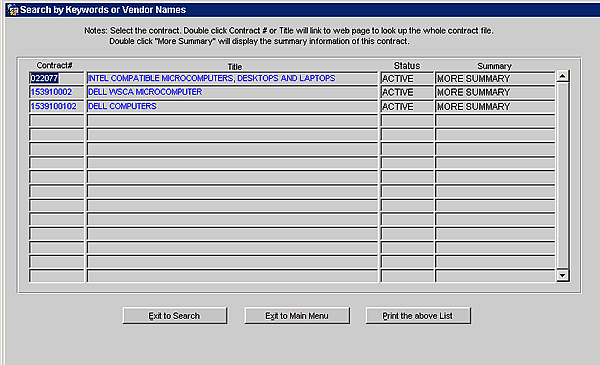Click the Status column header
Image resolution: width=600 pixels, height=365 pixels.
[407, 66]
